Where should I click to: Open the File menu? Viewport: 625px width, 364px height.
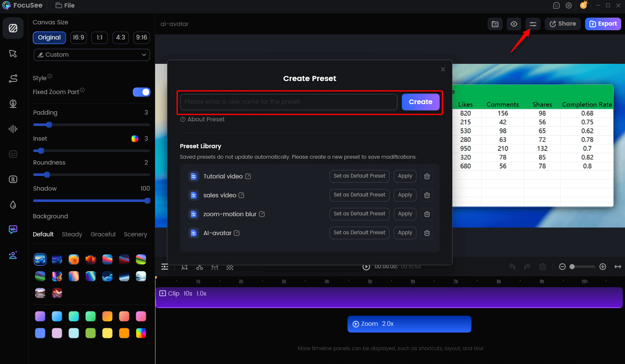tap(65, 5)
